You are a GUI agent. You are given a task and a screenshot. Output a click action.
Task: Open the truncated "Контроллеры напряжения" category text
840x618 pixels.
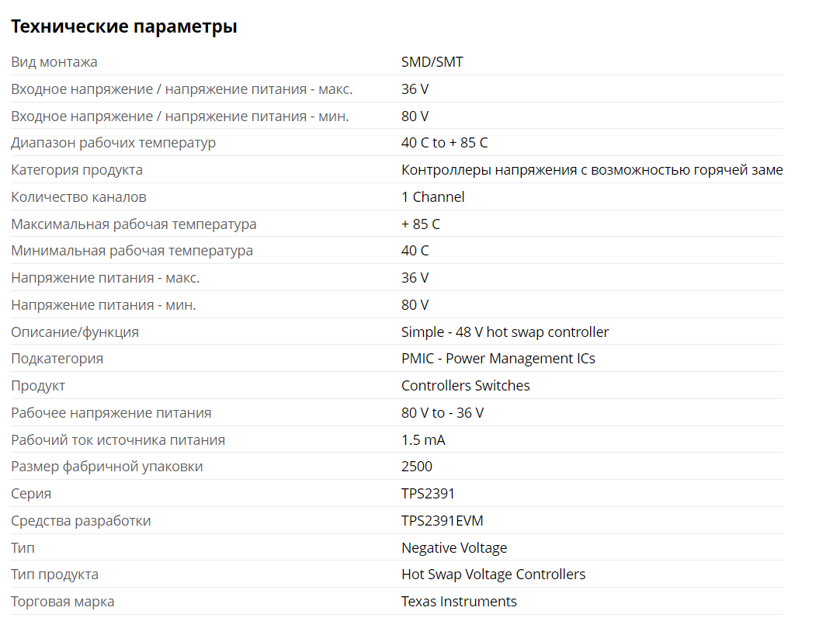tap(592, 170)
